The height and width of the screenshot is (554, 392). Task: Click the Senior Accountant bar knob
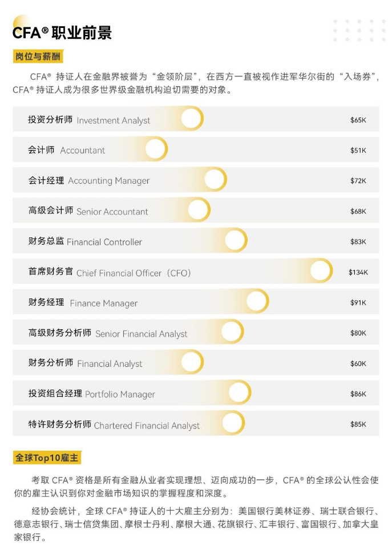199,210
